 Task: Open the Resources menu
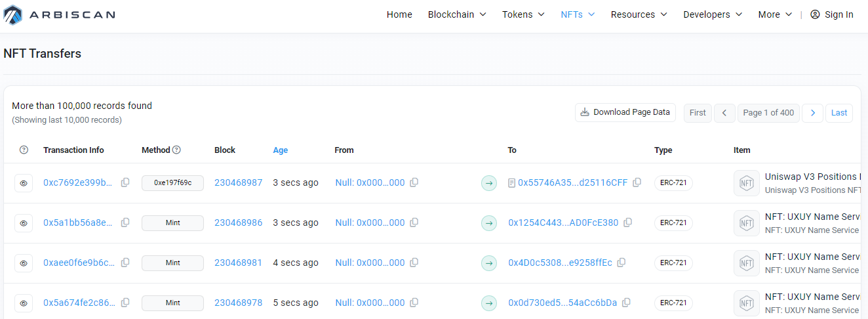(639, 14)
